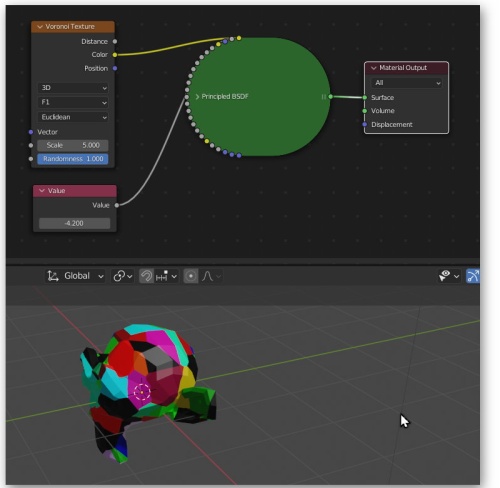Click the Surface label
Image resolution: width=500 pixels, height=488 pixels.
click(383, 98)
